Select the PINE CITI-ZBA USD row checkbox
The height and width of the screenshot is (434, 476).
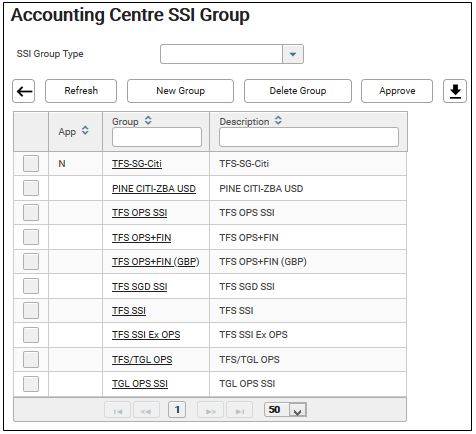point(31,188)
